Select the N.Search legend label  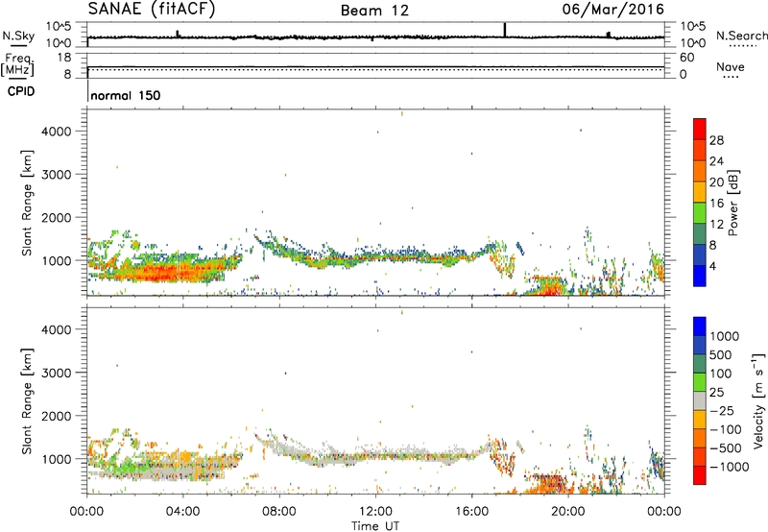(741, 36)
